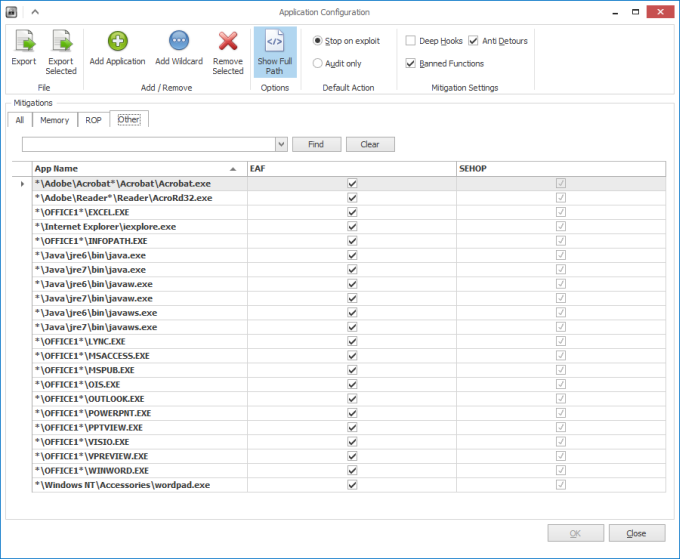Click the Clear button

point(370,145)
